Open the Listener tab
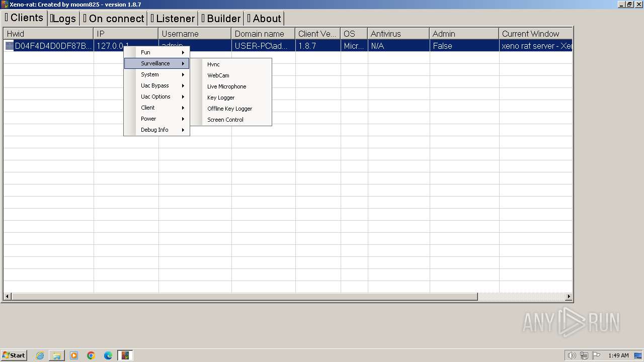 click(173, 19)
